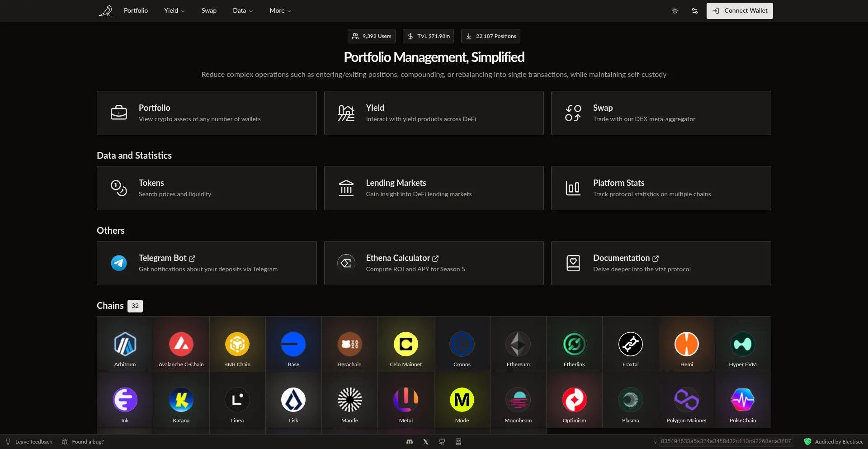Open the Telegram Bot external link card

207,263
